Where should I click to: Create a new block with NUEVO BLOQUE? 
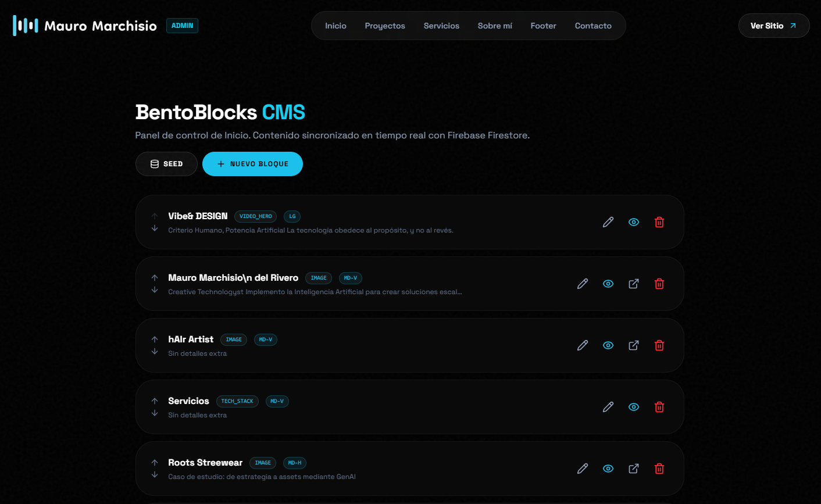tap(252, 164)
